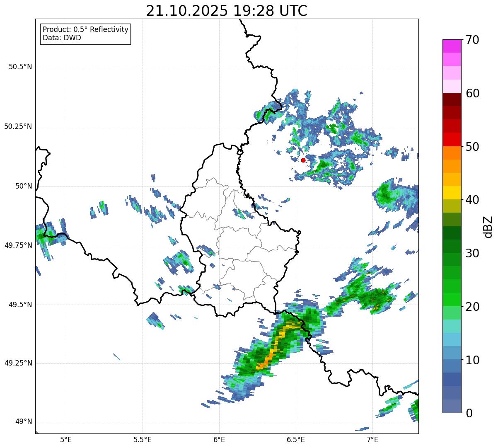498x448 pixels.
Task: Click the 49.75°N latitude label
Action: point(18,245)
